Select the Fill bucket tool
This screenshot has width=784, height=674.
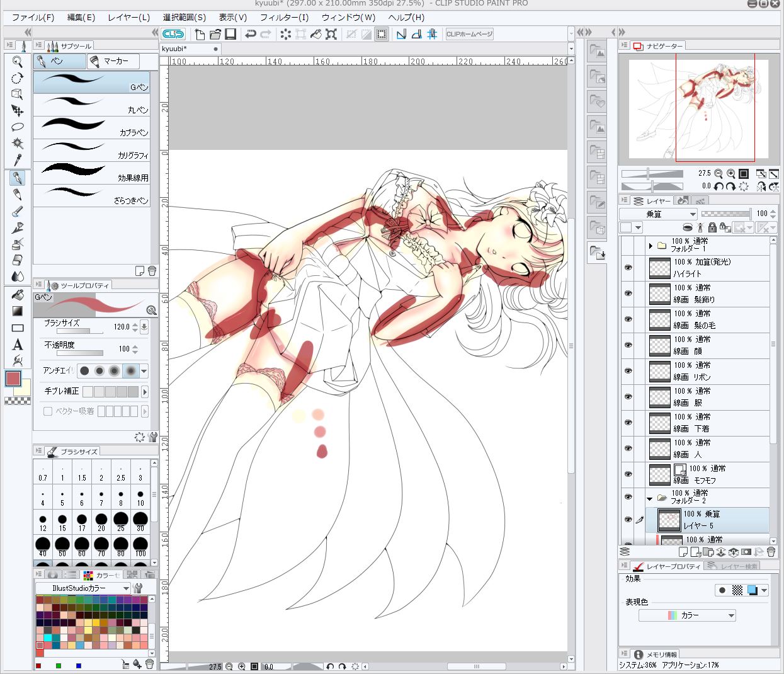click(18, 295)
